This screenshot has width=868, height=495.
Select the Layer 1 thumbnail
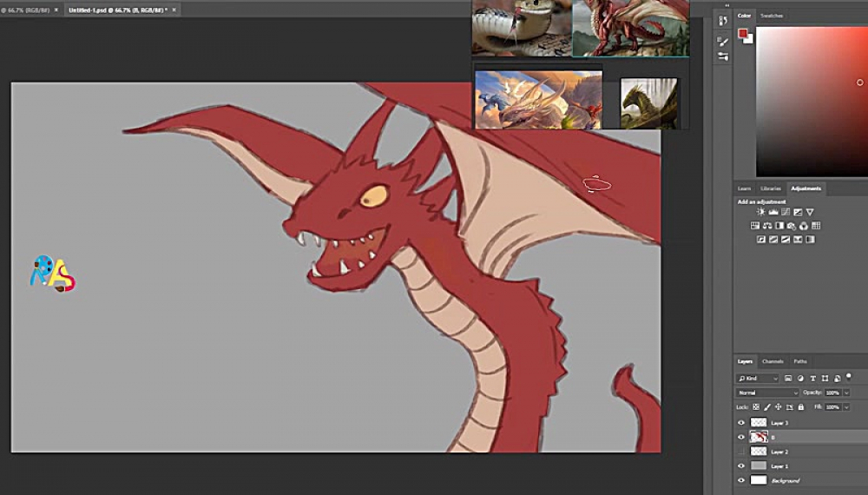[758, 465]
